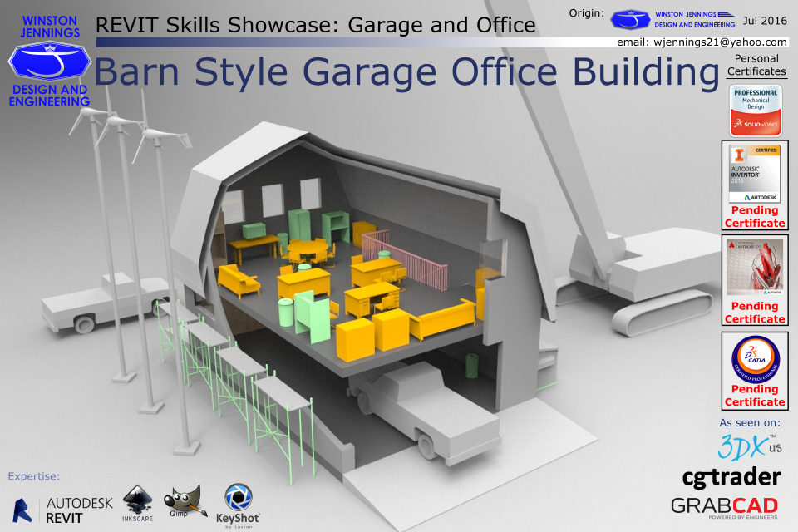798x532 pixels.
Task: Click the AutoCAD certificate thumbnail
Action: (755, 268)
